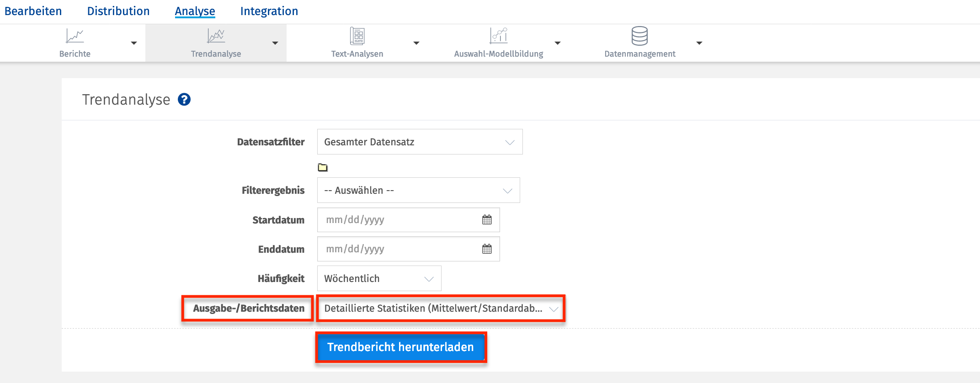Click the Berichte chart icon

point(75,36)
